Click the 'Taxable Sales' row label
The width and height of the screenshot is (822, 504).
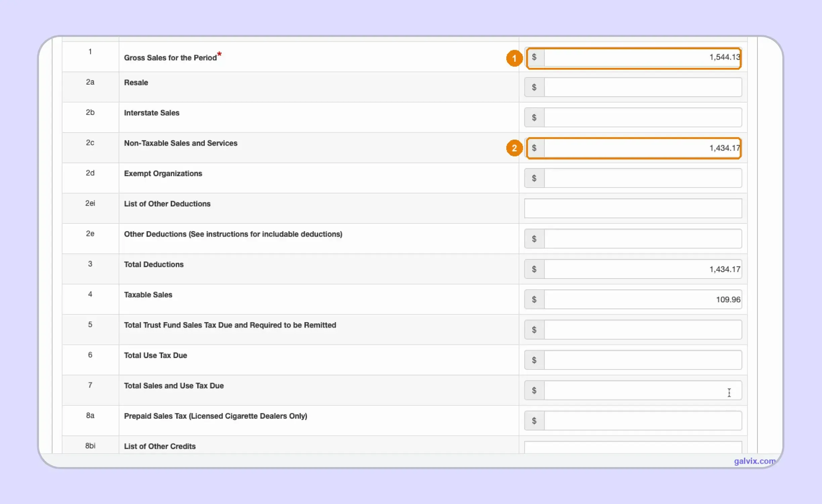point(148,295)
